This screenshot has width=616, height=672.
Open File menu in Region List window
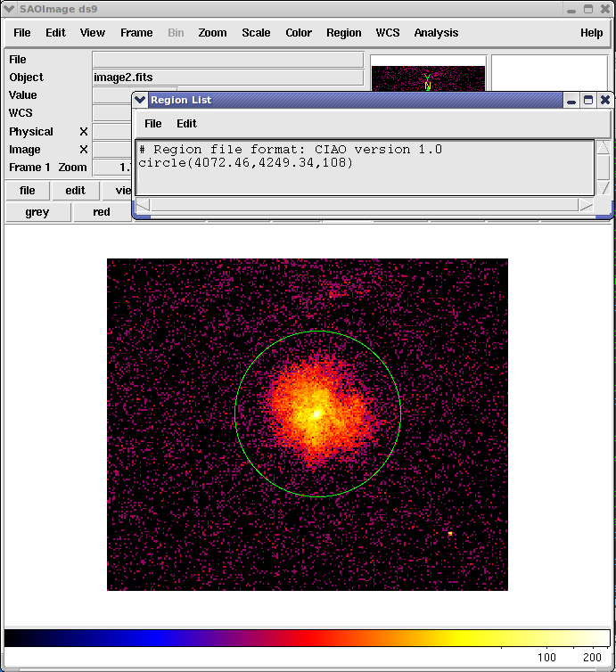[153, 124]
